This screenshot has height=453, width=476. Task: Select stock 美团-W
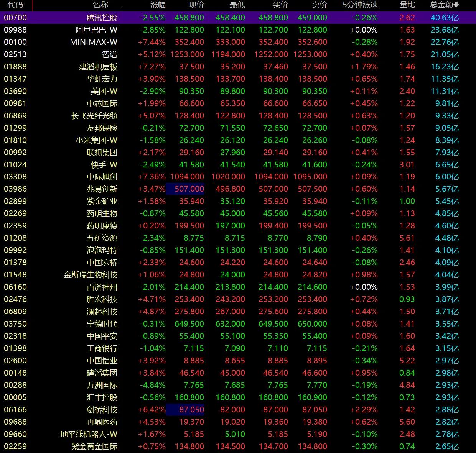coord(104,91)
